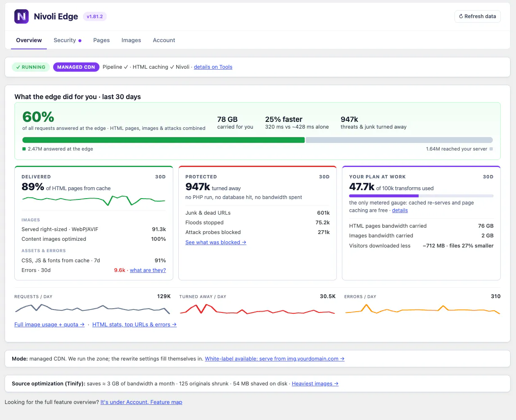The width and height of the screenshot is (516, 420).
Task: Go to the Images tab
Action: [131, 40]
